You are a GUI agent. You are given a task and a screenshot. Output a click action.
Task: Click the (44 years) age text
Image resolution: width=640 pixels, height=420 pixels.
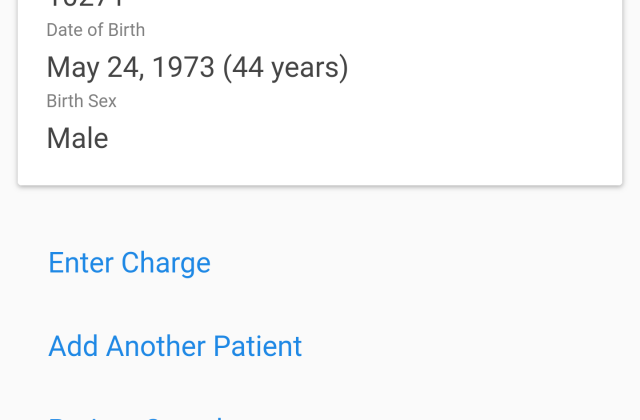pyautogui.click(x=286, y=68)
